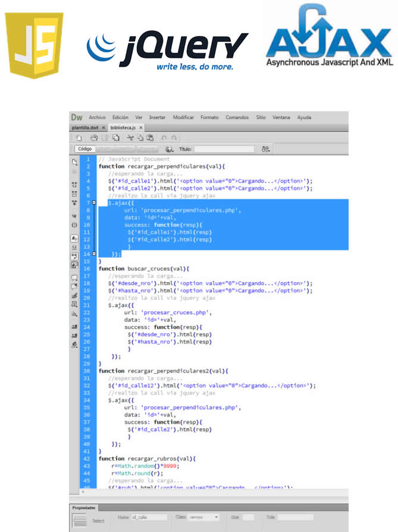Image resolution: width=398 pixels, height=532 pixels.
Task: Open the Comandos menu
Action: tap(237, 118)
